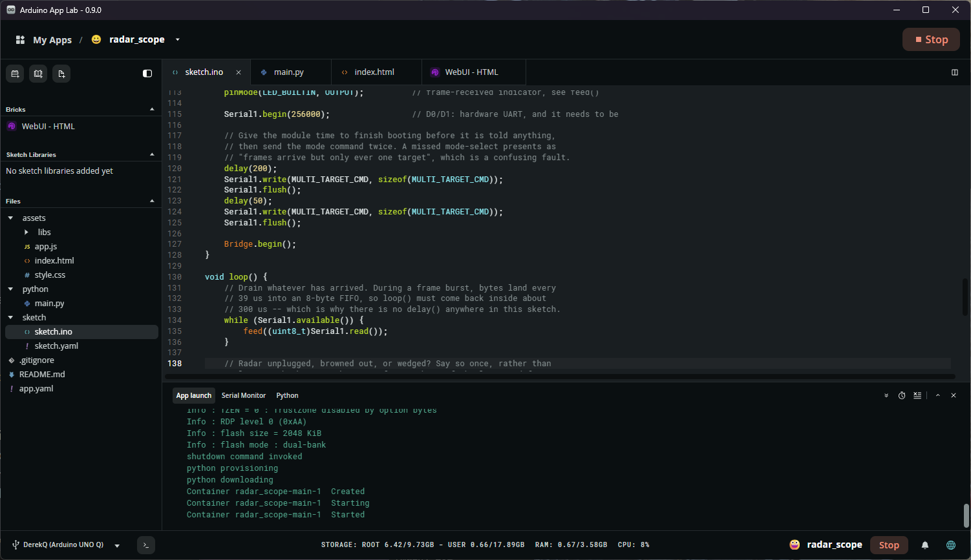
Task: Click the STORAGE: ROOT status text
Action: (423, 545)
